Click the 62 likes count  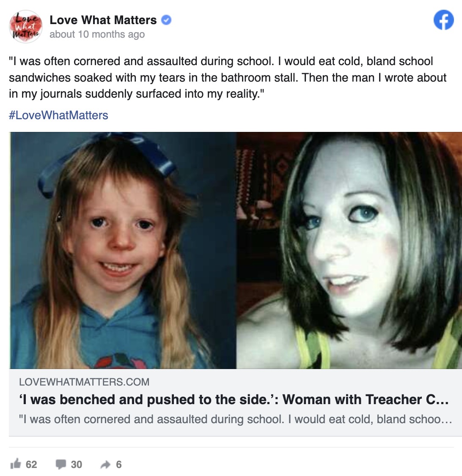click(31, 465)
